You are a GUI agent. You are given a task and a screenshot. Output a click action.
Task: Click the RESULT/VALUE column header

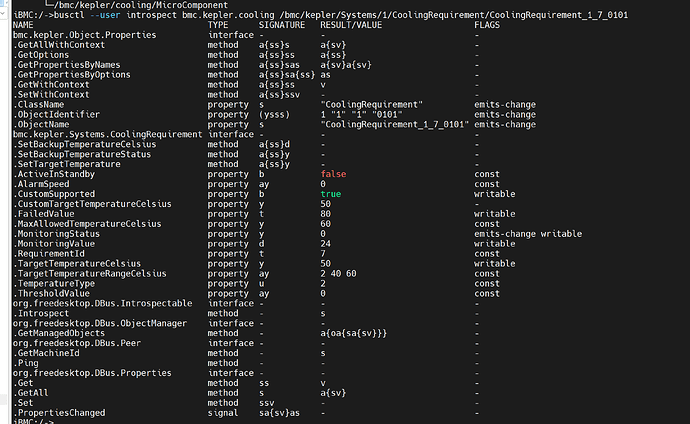coord(351,25)
